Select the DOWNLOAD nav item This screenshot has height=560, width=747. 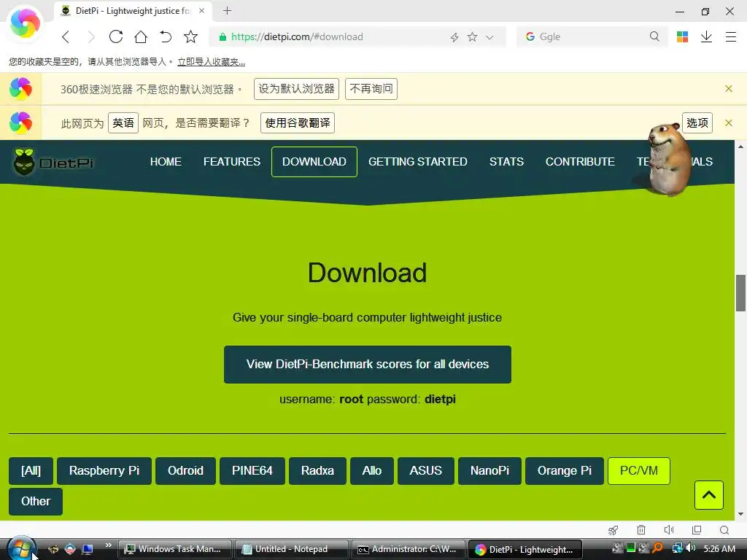[x=314, y=162]
